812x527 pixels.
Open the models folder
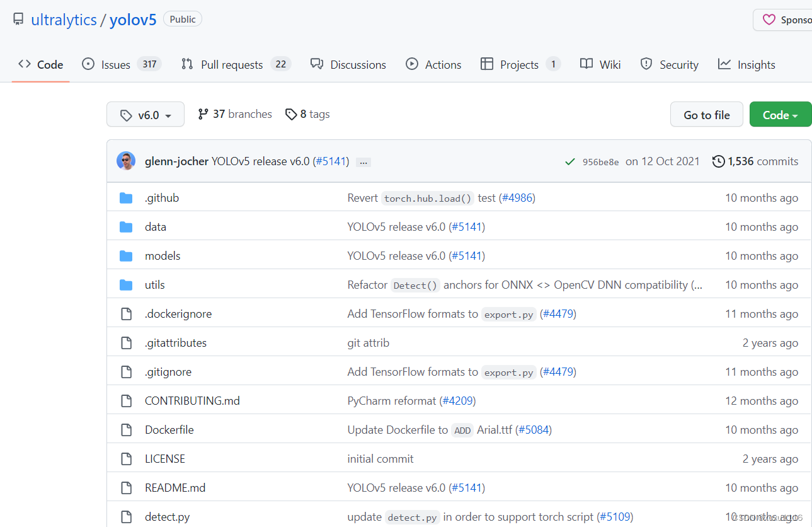pos(163,256)
